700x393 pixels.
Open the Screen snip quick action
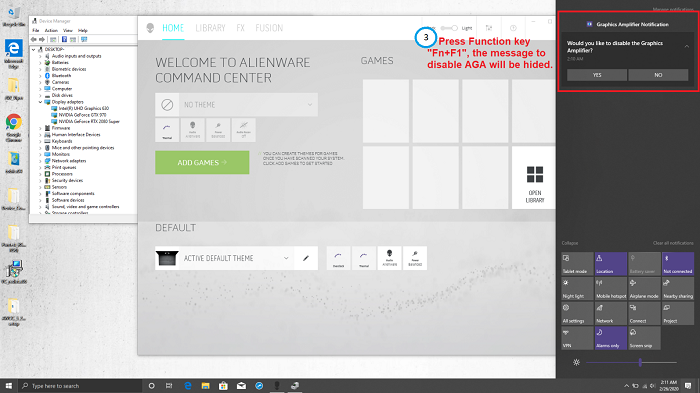644,338
